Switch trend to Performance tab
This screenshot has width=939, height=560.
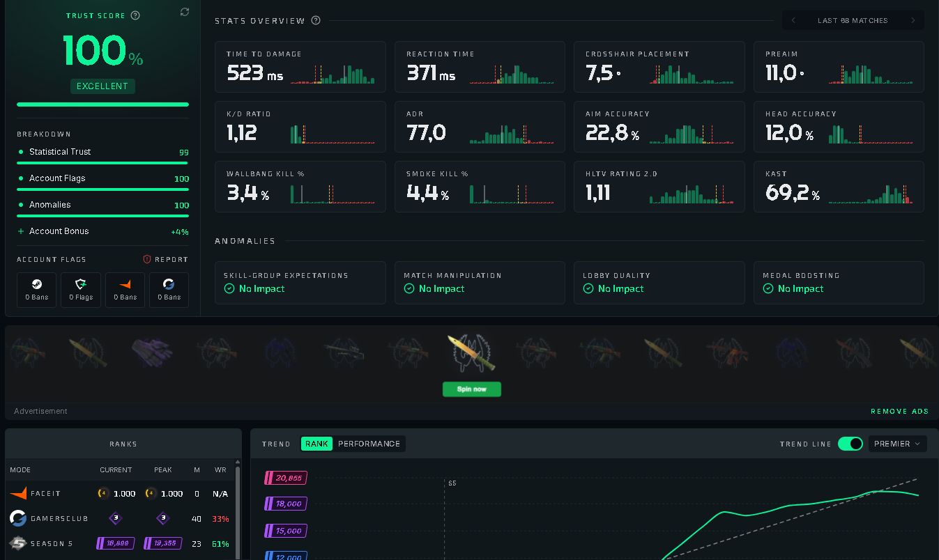coord(369,444)
